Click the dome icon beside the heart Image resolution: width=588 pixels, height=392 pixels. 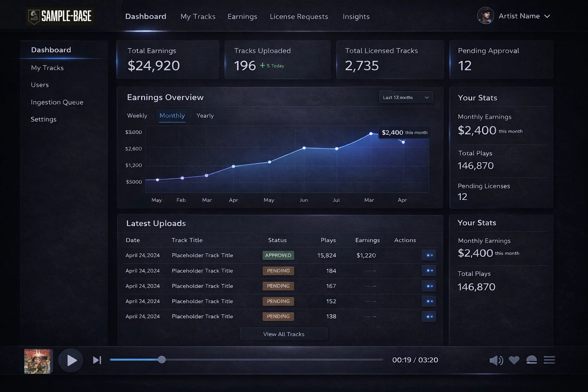531,360
